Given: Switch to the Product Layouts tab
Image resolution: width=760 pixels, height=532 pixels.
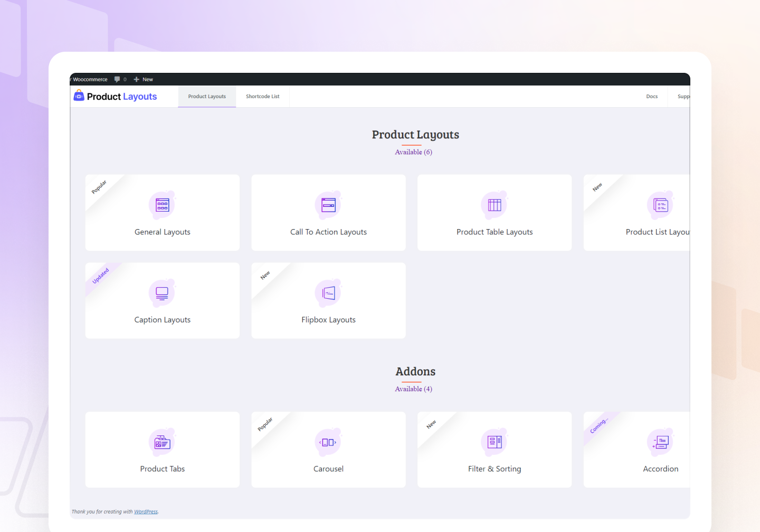Looking at the screenshot, I should (207, 97).
